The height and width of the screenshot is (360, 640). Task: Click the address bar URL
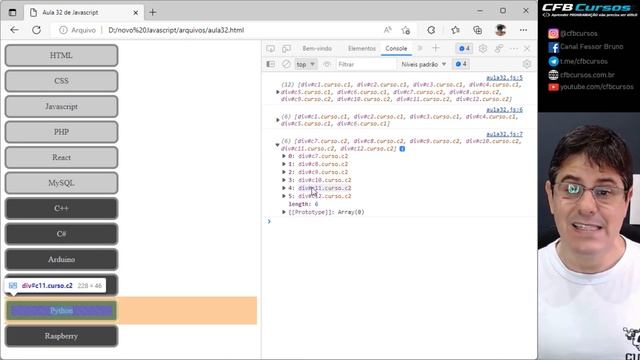176,30
